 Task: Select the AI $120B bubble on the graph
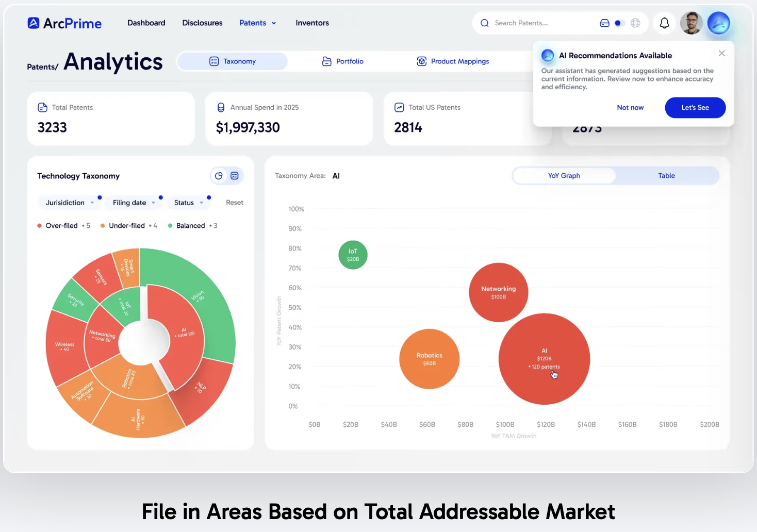544,359
